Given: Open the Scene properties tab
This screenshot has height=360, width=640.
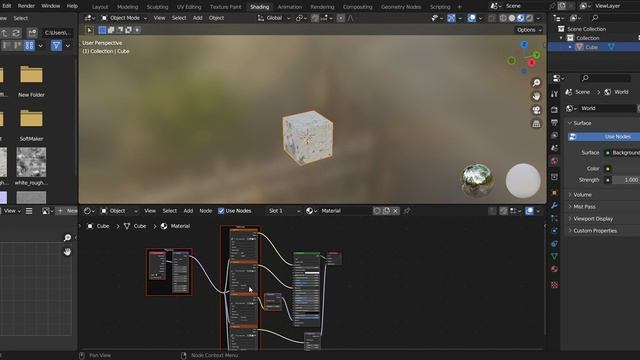Looking at the screenshot, I should pos(554,148).
